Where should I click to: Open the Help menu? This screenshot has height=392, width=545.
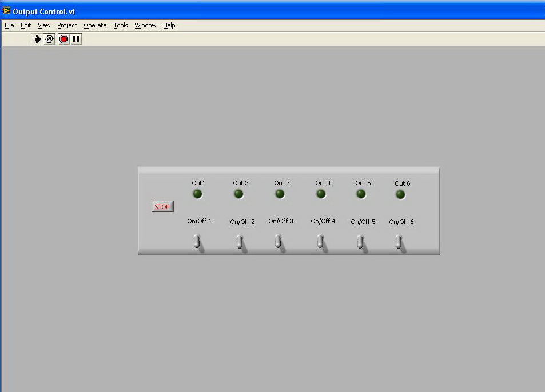169,25
